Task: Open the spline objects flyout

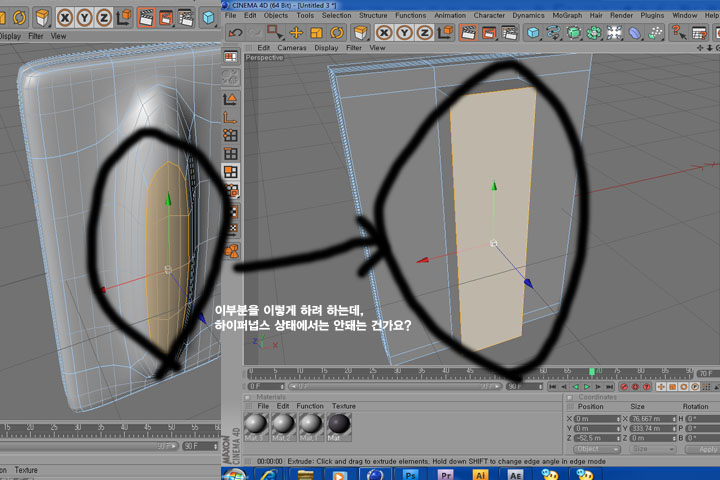Action: click(x=553, y=33)
